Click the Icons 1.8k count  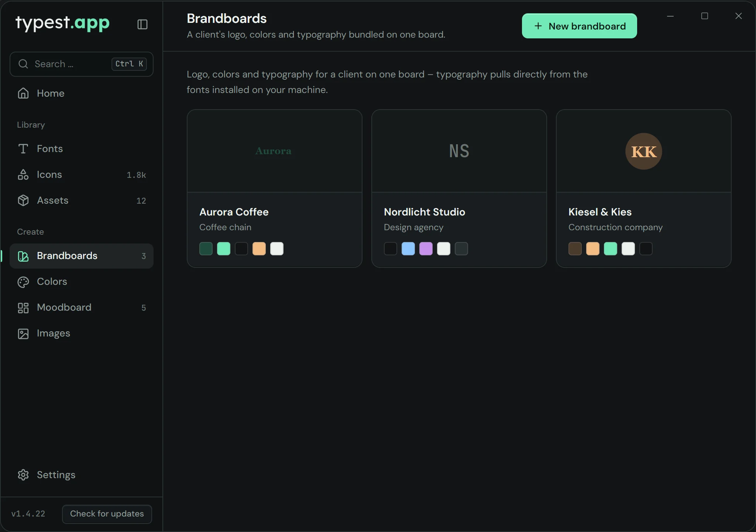[136, 175]
